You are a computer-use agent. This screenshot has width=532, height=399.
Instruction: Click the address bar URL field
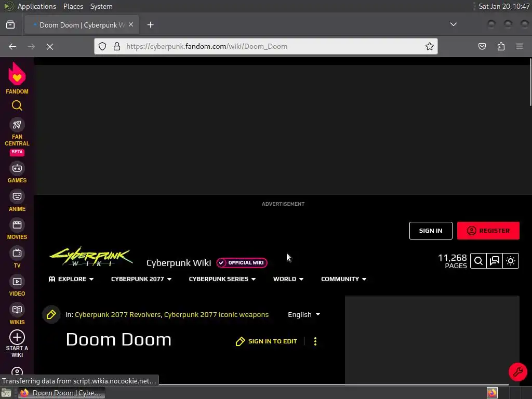click(266, 46)
